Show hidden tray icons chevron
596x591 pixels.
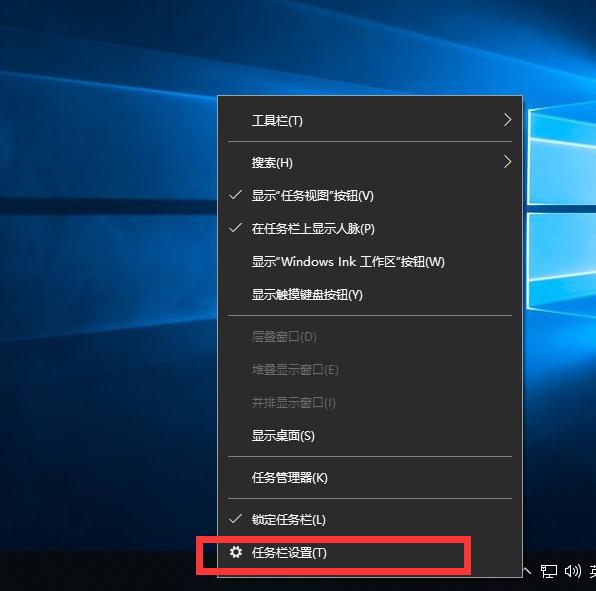pyautogui.click(x=527, y=570)
